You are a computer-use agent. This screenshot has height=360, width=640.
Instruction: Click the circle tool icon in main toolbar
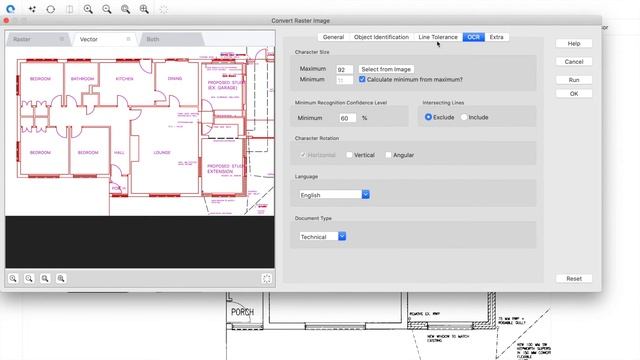click(x=51, y=9)
